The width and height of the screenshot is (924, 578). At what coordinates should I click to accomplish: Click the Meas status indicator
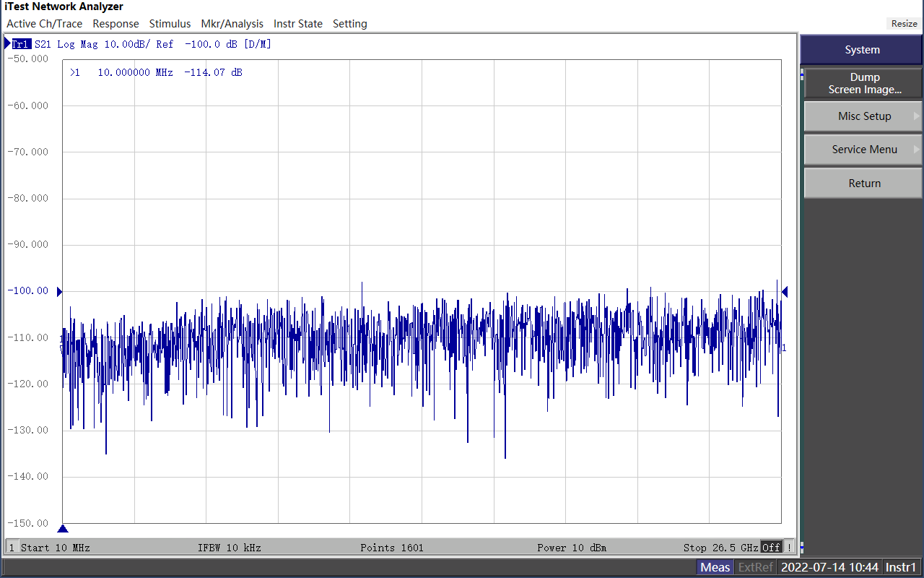[715, 567]
